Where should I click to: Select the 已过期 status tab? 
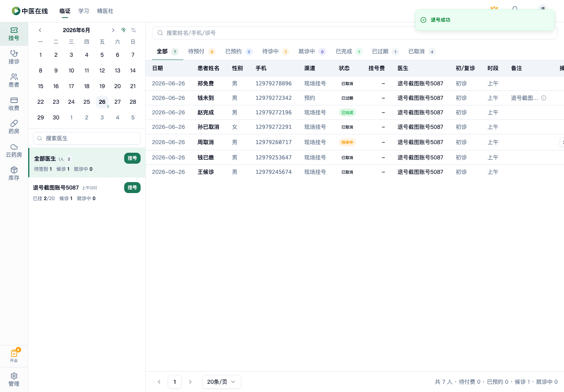pyautogui.click(x=385, y=51)
